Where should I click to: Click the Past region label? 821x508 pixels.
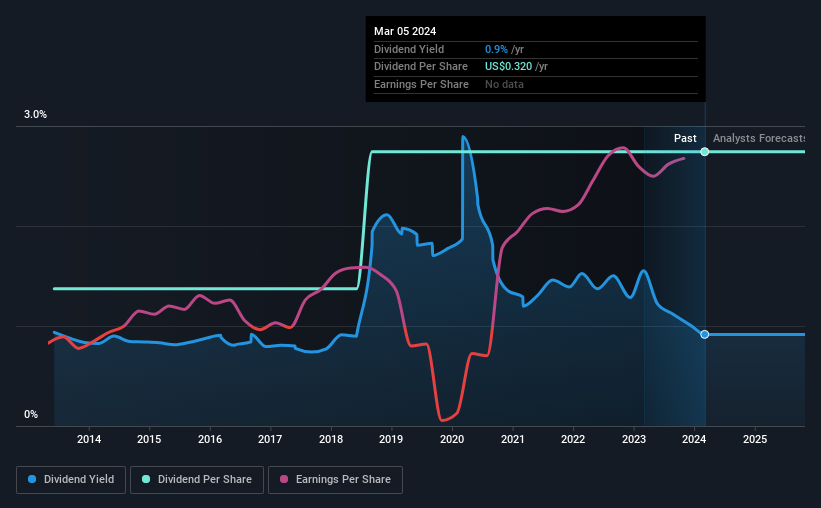pyautogui.click(x=685, y=138)
